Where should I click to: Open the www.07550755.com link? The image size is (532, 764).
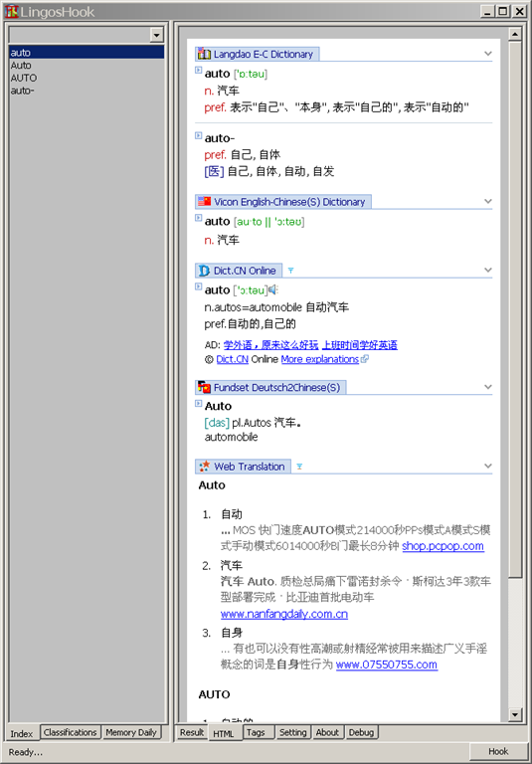(x=387, y=665)
